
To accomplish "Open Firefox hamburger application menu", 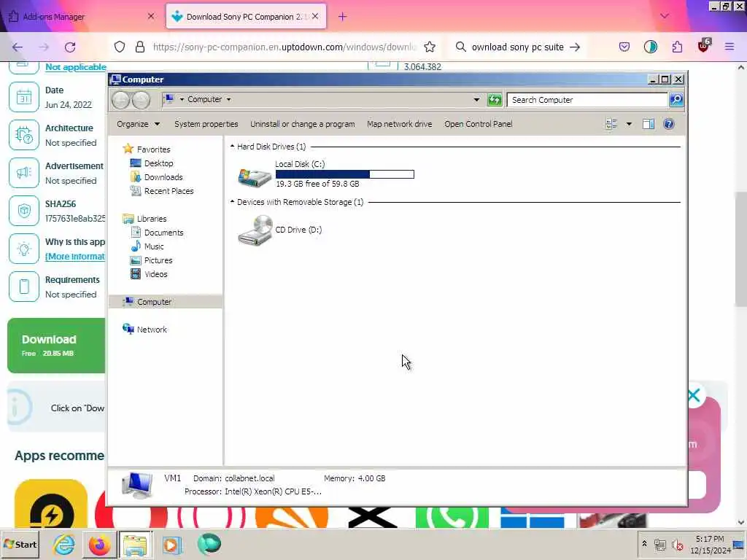I will point(729,47).
